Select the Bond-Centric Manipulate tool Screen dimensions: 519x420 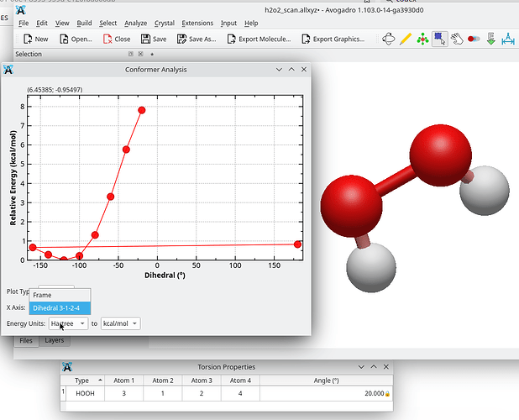point(474,39)
